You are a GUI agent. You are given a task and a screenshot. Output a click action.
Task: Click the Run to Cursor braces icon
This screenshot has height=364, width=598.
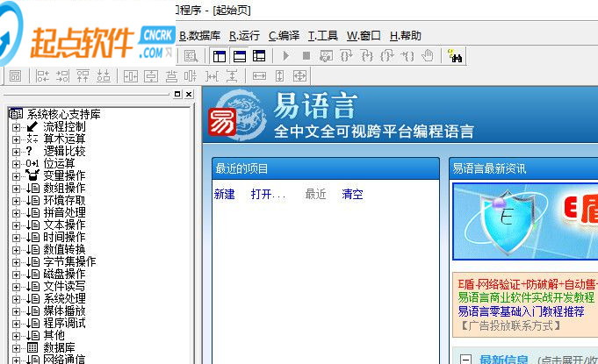coord(407,56)
